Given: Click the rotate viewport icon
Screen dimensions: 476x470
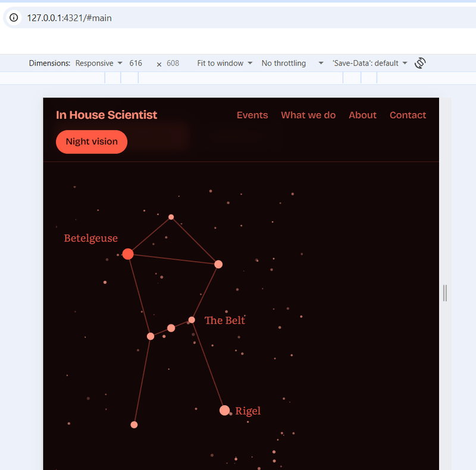Looking at the screenshot, I should (420, 63).
